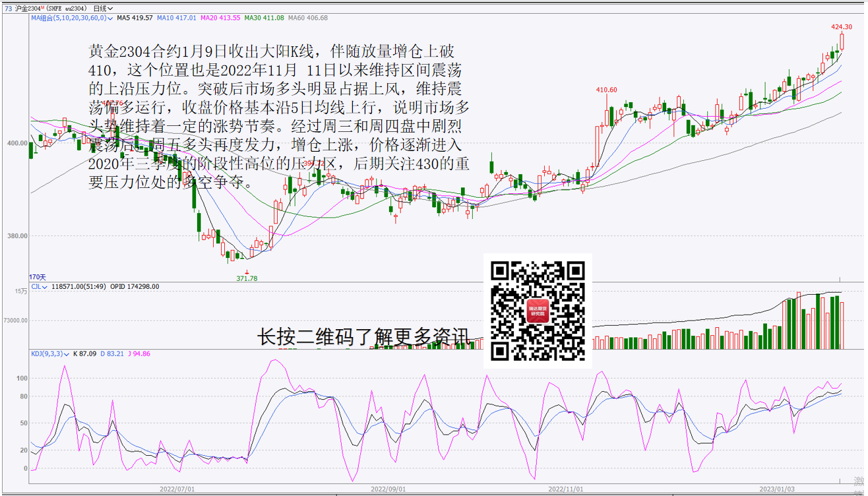Select the MA20 413.55 legend label
The height and width of the screenshot is (496, 868).
tap(221, 18)
